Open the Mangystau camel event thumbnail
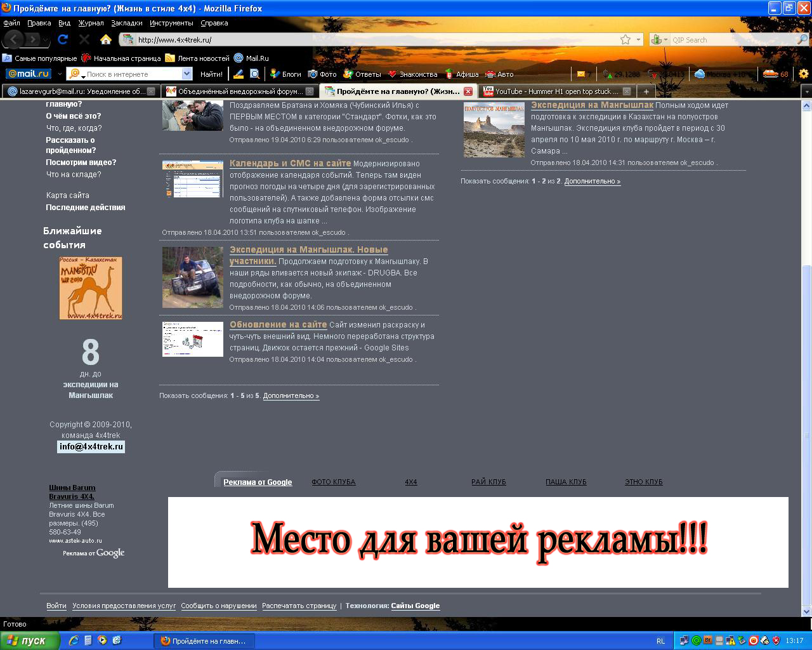Image resolution: width=812 pixels, height=650 pixels. (91, 288)
